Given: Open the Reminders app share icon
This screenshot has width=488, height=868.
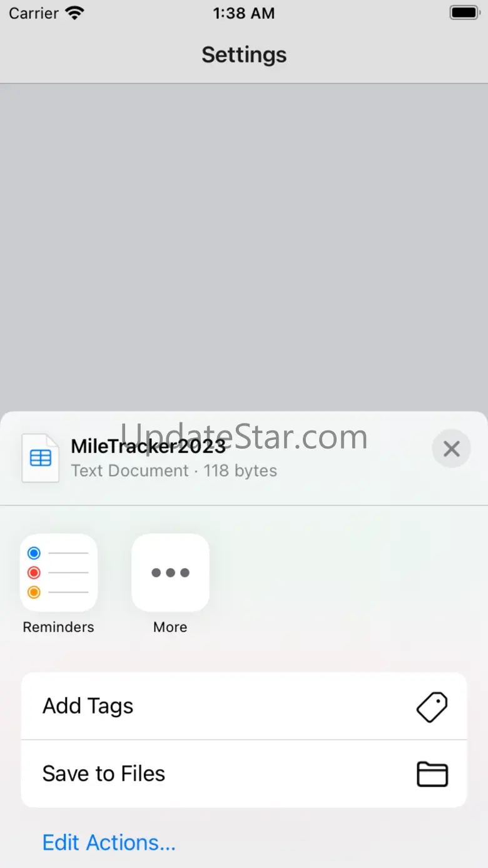Looking at the screenshot, I should pos(59,572).
